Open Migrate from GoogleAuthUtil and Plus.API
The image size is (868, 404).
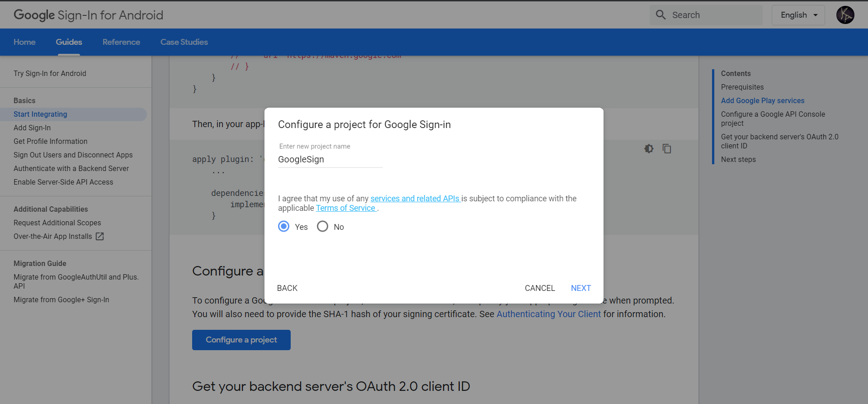pos(76,281)
